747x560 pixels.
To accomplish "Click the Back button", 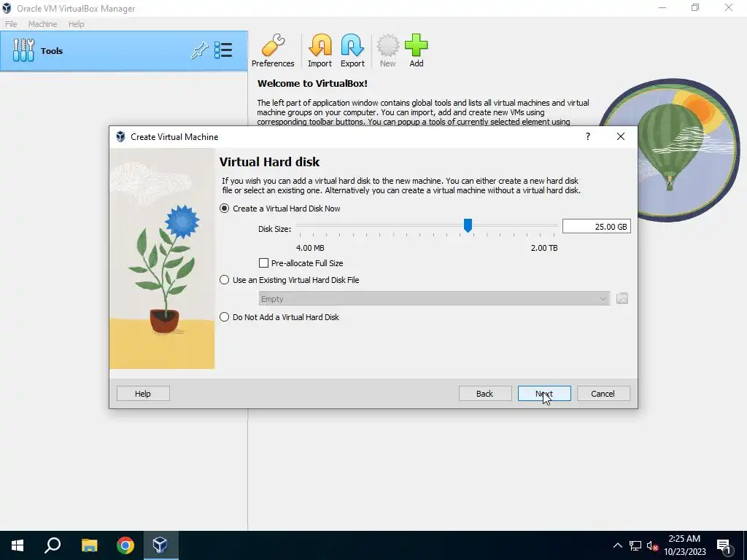I will click(x=485, y=393).
